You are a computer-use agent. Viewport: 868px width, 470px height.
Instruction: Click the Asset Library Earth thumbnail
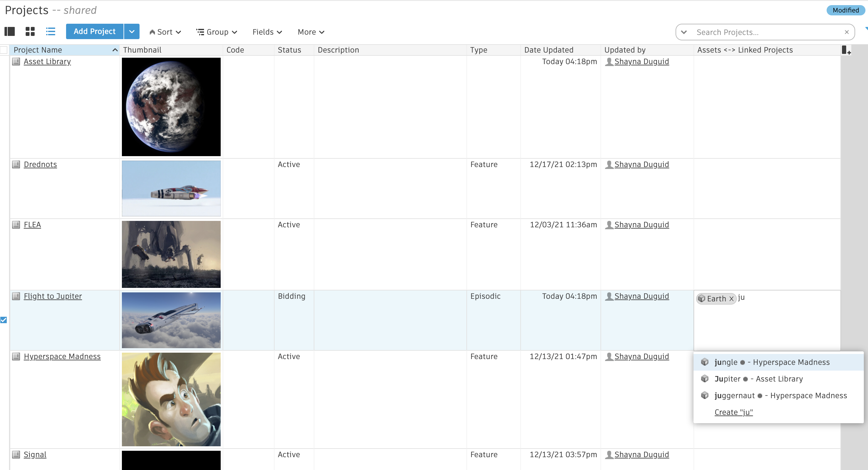click(x=171, y=107)
